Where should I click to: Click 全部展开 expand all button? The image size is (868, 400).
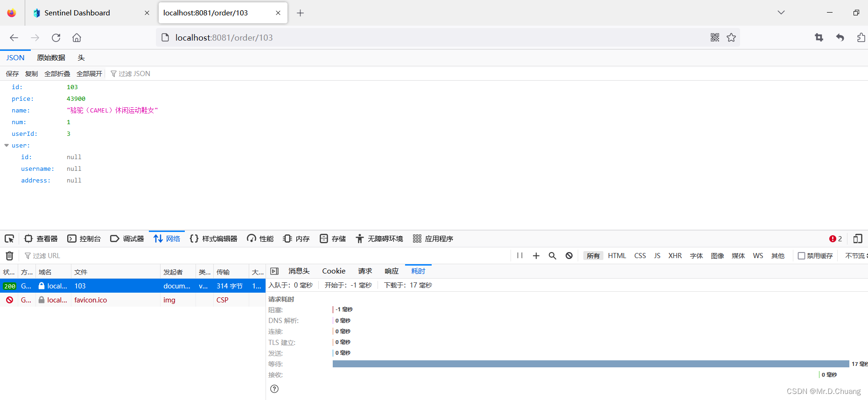coord(89,74)
